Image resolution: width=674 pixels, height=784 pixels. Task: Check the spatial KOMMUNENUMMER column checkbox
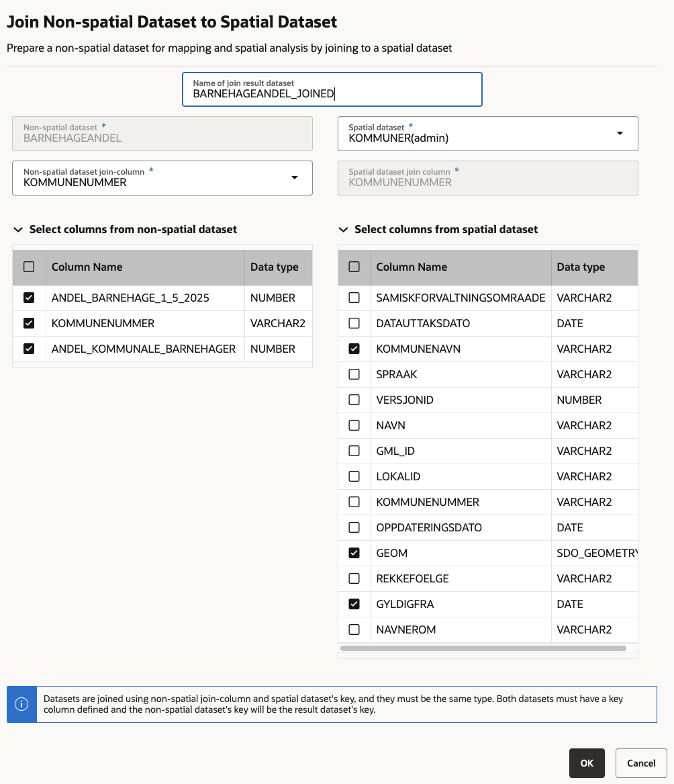[354, 502]
